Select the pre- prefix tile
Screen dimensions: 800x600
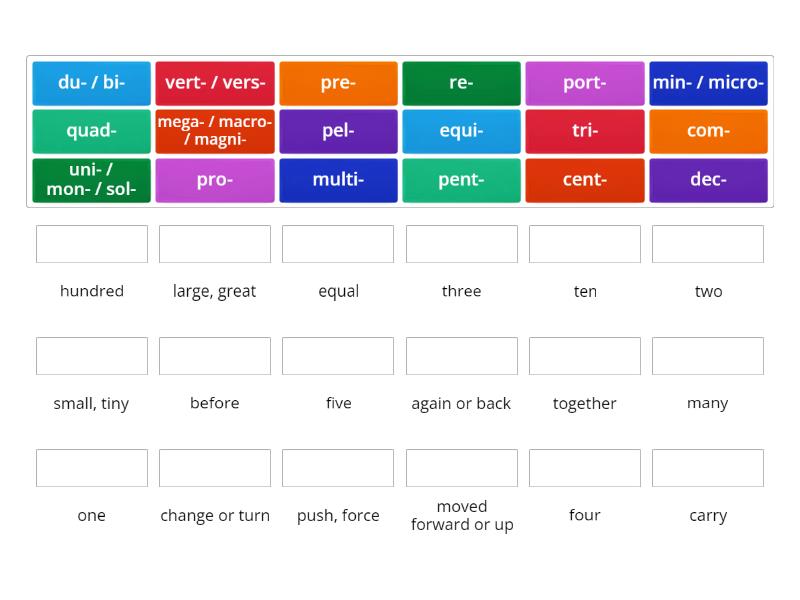338,83
